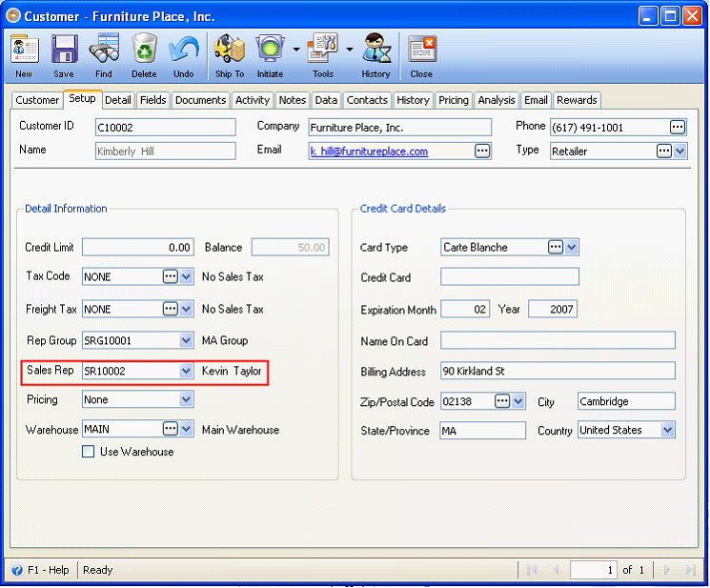Viewport: 710px width, 588px height.
Task: Click the Billing Address field
Action: pos(558,371)
